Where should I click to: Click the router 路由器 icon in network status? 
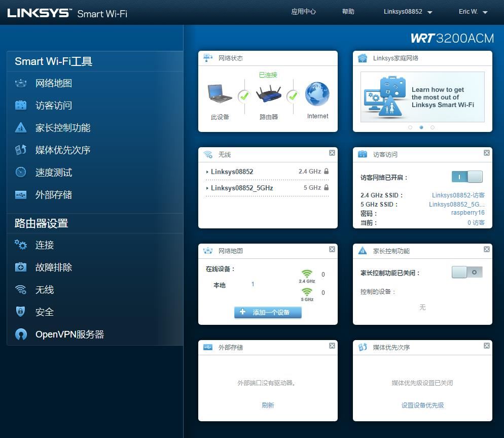pyautogui.click(x=269, y=94)
